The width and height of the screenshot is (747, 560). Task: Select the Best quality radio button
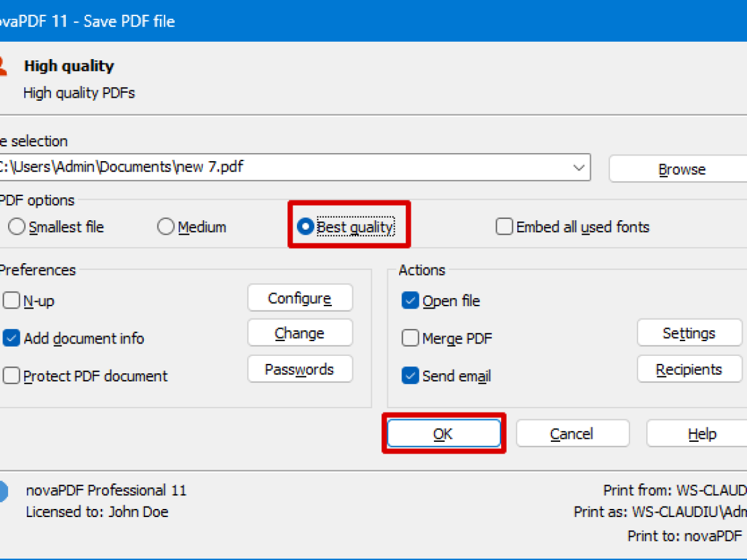tap(306, 228)
